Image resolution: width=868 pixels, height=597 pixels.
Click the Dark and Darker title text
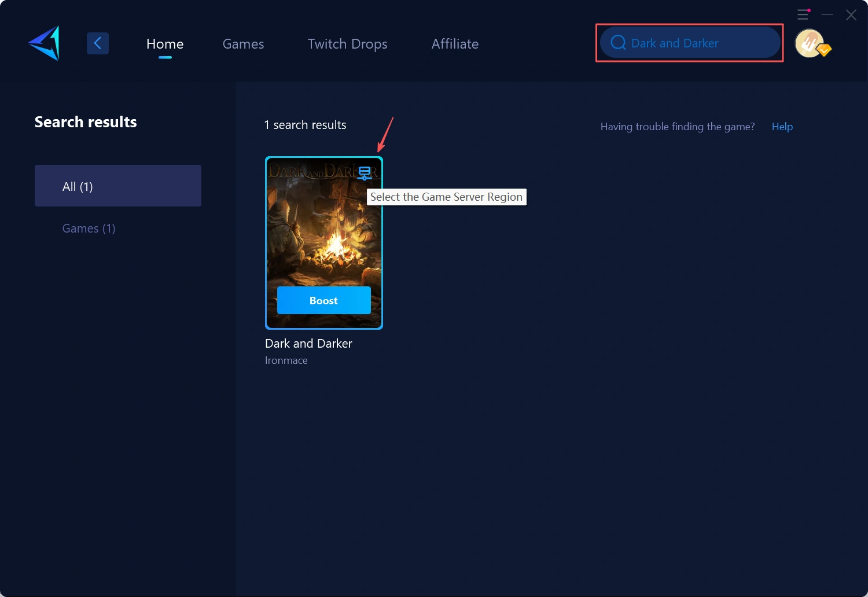(308, 344)
